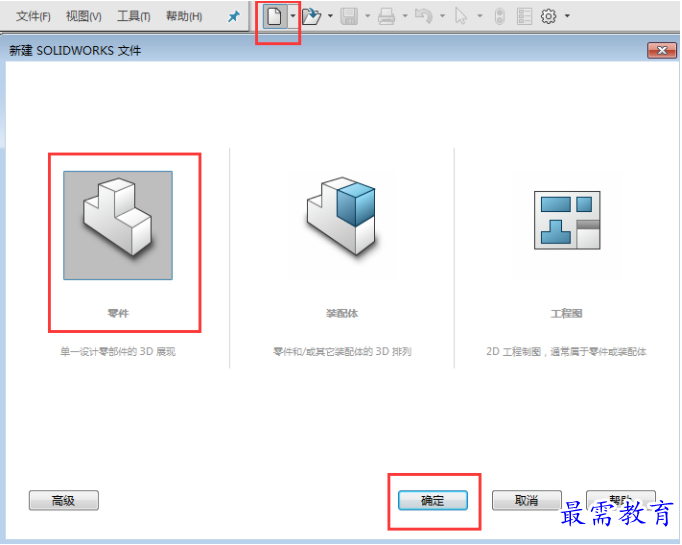
Task: Expand the Save dropdown arrow
Action: 368,17
